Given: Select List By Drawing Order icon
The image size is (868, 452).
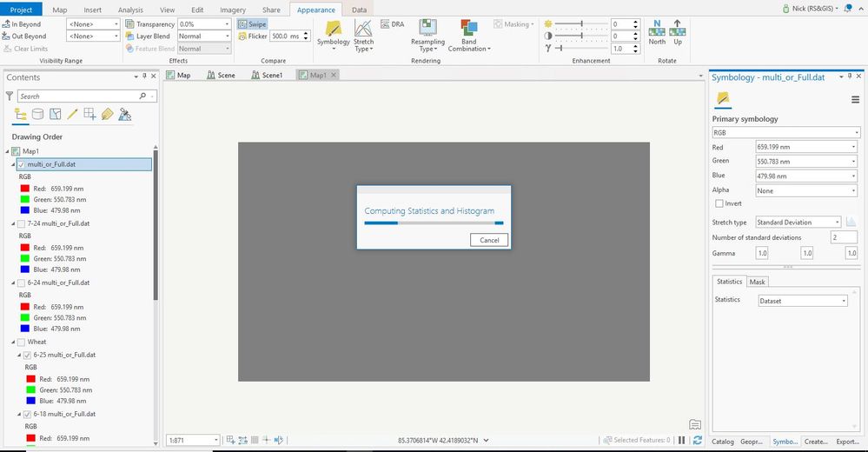Looking at the screenshot, I should tap(21, 114).
